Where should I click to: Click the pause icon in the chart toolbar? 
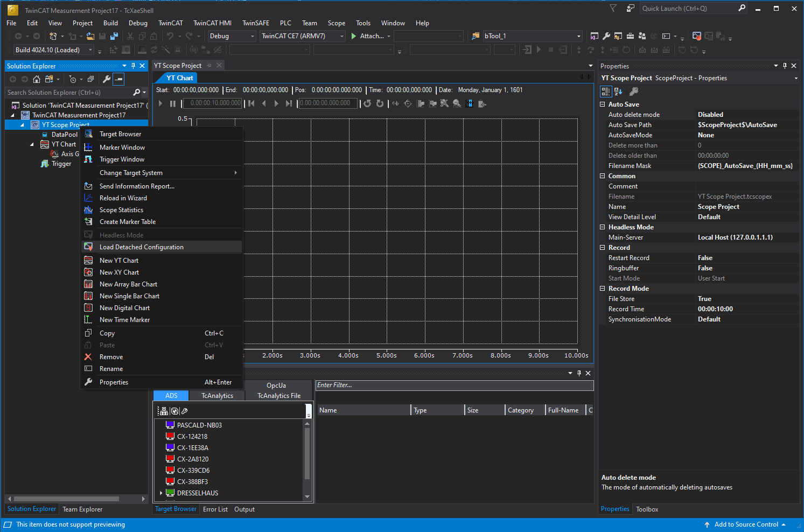(x=173, y=103)
